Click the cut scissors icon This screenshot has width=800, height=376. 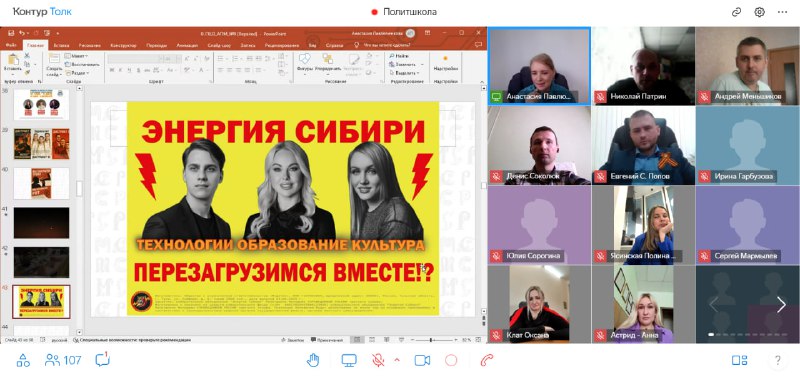coord(27,56)
